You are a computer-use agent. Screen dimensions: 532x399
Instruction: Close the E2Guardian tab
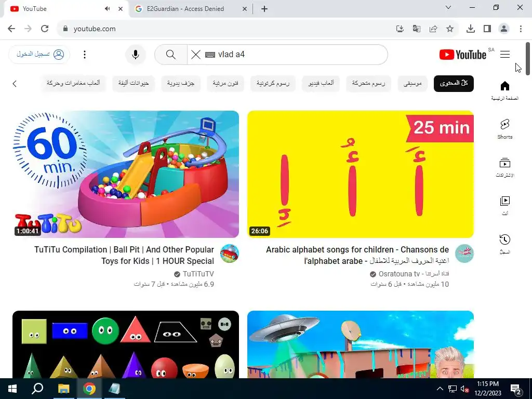point(245,9)
